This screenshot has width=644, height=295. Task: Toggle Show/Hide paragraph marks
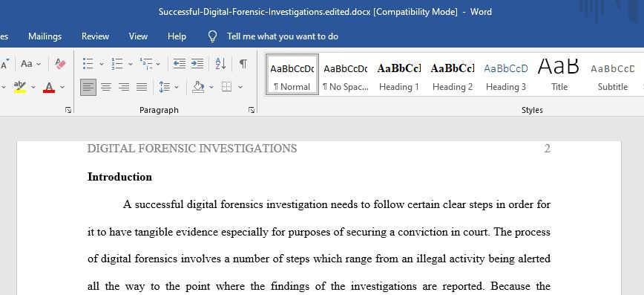(243, 63)
